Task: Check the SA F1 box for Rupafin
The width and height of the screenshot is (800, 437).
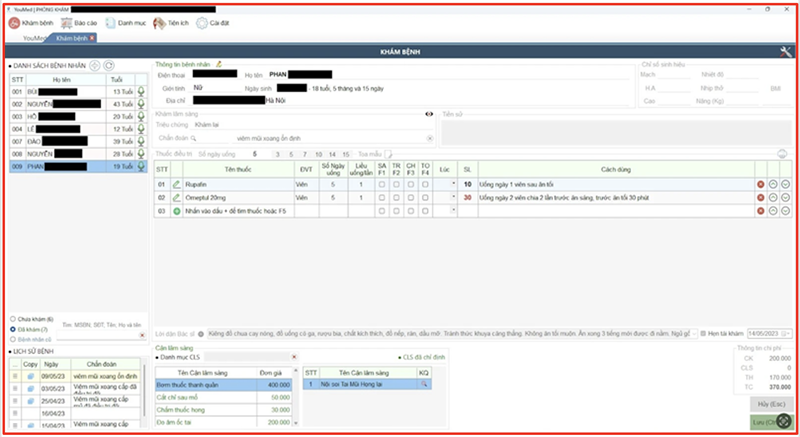Action: coord(381,185)
